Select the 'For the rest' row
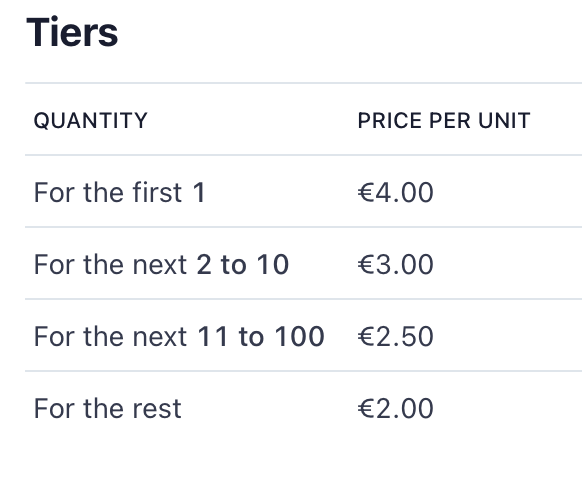The width and height of the screenshot is (582, 486). (303, 407)
